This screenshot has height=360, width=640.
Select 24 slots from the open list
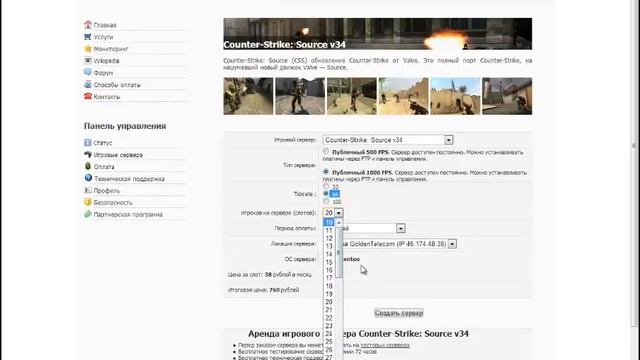[329, 334]
